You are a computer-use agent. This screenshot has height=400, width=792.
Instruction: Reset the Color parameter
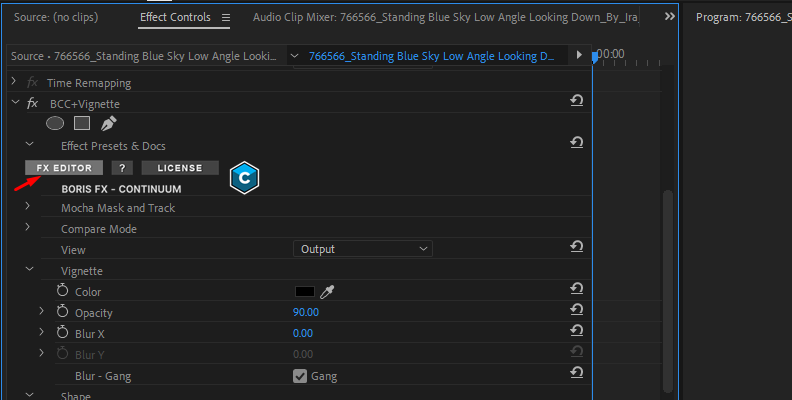point(576,288)
